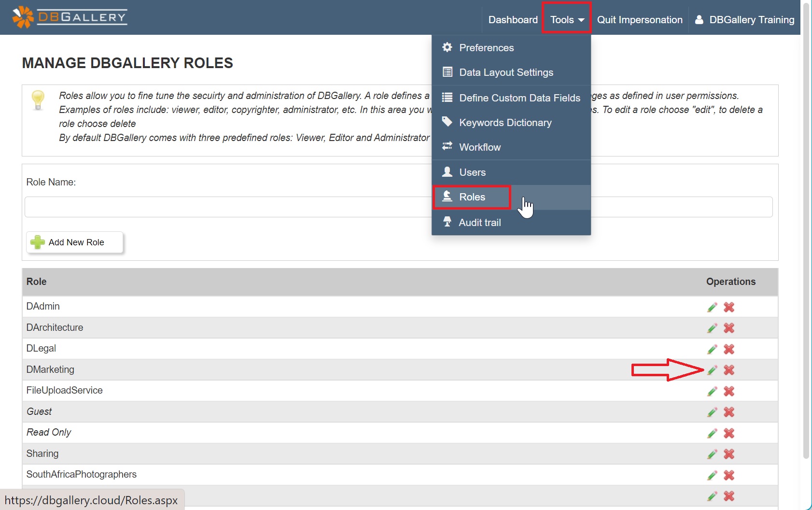Delete the DAdmin role
The width and height of the screenshot is (812, 510).
click(x=729, y=307)
